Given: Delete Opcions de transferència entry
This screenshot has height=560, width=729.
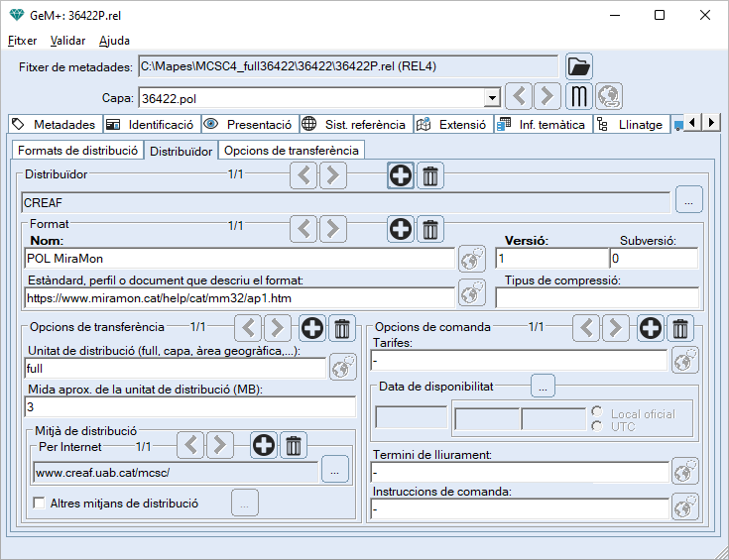Looking at the screenshot, I should (x=342, y=328).
